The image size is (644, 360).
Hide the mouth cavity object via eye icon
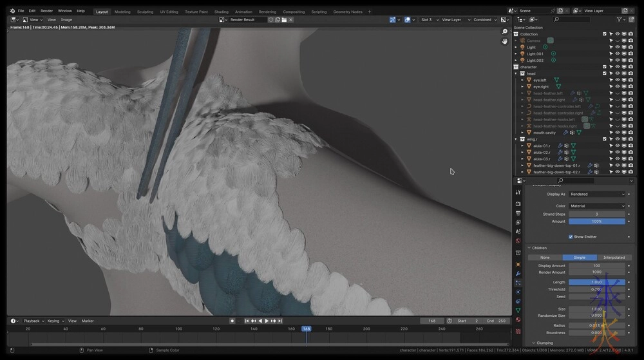pyautogui.click(x=617, y=133)
